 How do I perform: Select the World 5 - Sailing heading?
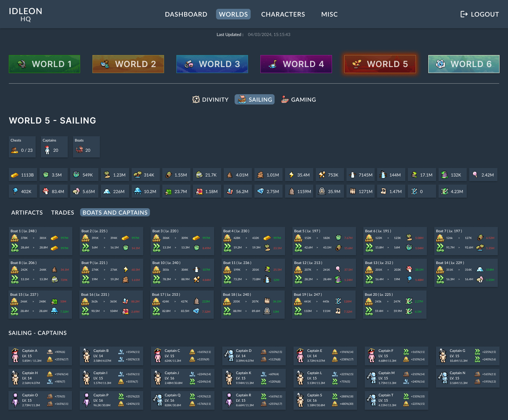click(53, 120)
